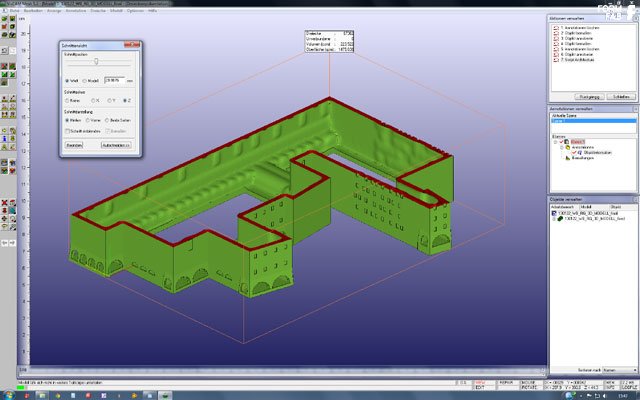The image size is (640, 400).
Task: Click the cut position value field in mm
Action: (115, 80)
